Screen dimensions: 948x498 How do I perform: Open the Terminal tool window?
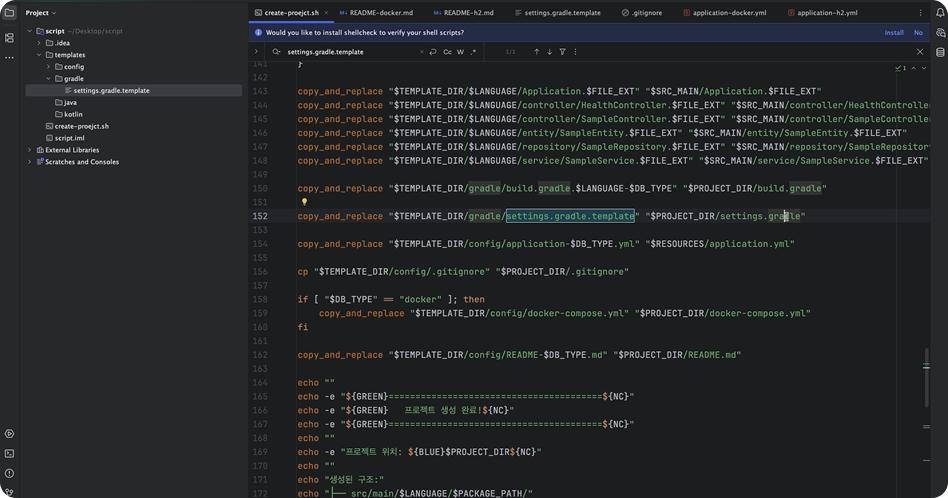(10, 454)
